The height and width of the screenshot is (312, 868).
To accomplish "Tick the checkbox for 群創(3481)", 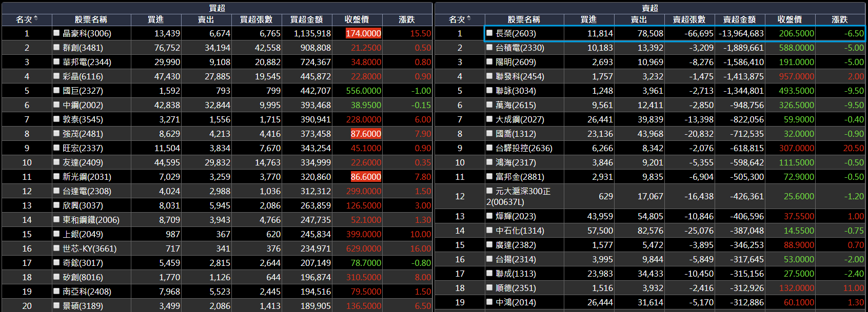I will coord(56,47).
